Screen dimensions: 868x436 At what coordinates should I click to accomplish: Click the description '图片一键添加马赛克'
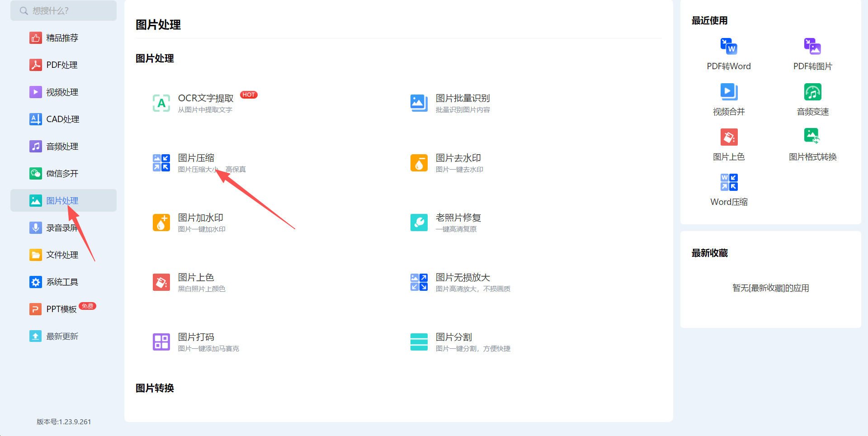pyautogui.click(x=208, y=349)
